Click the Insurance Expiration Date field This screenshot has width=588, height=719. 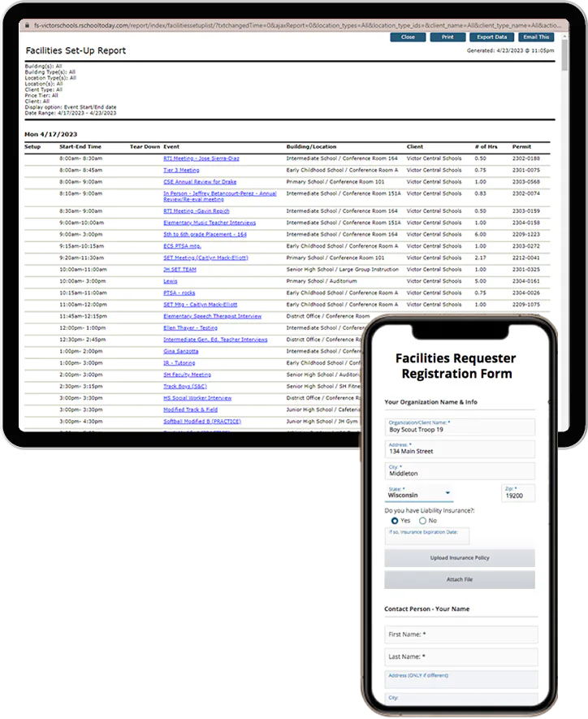(427, 536)
